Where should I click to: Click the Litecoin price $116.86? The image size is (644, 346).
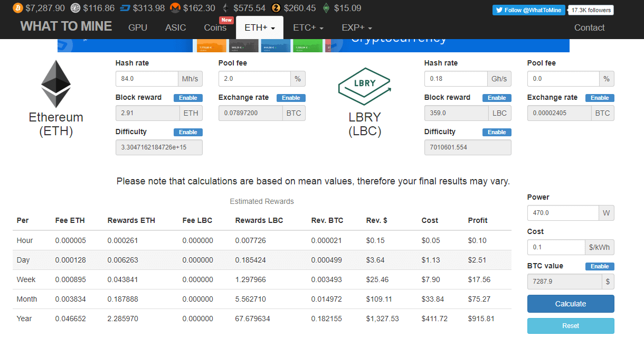(x=99, y=8)
